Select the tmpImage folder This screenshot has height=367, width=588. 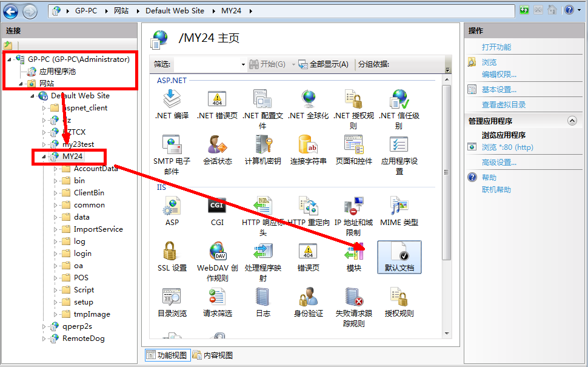point(92,314)
